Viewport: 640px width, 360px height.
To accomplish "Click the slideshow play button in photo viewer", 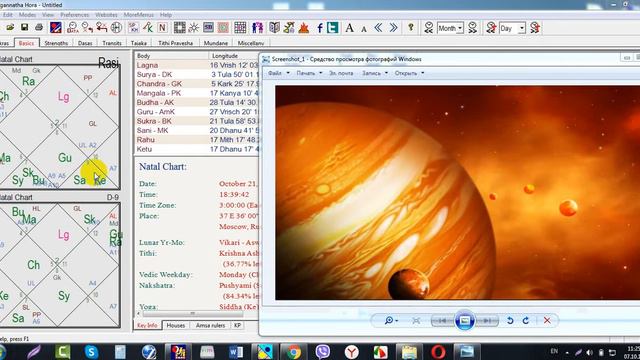I will click(x=464, y=321).
